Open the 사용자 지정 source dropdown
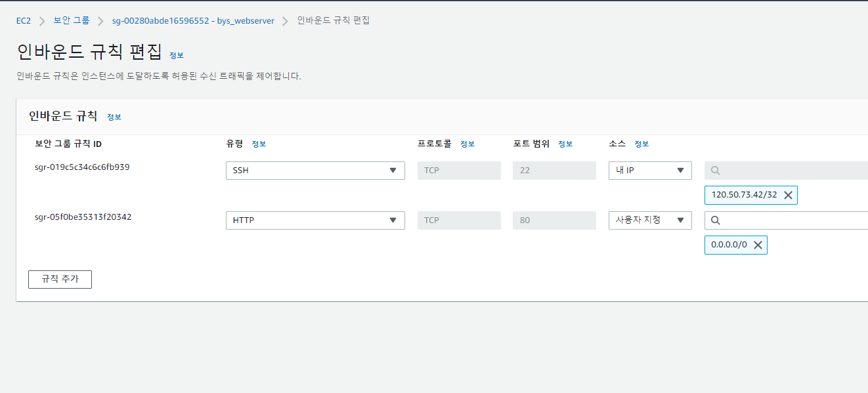 coord(650,220)
